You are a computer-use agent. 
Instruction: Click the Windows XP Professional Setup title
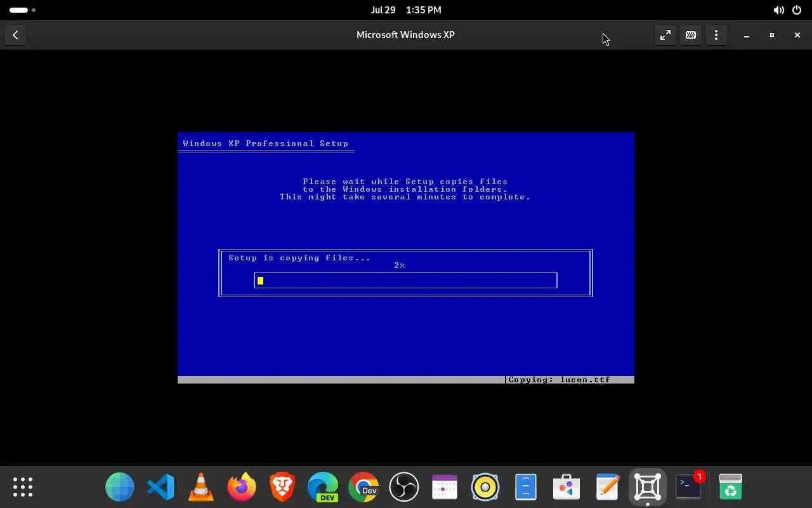point(266,144)
